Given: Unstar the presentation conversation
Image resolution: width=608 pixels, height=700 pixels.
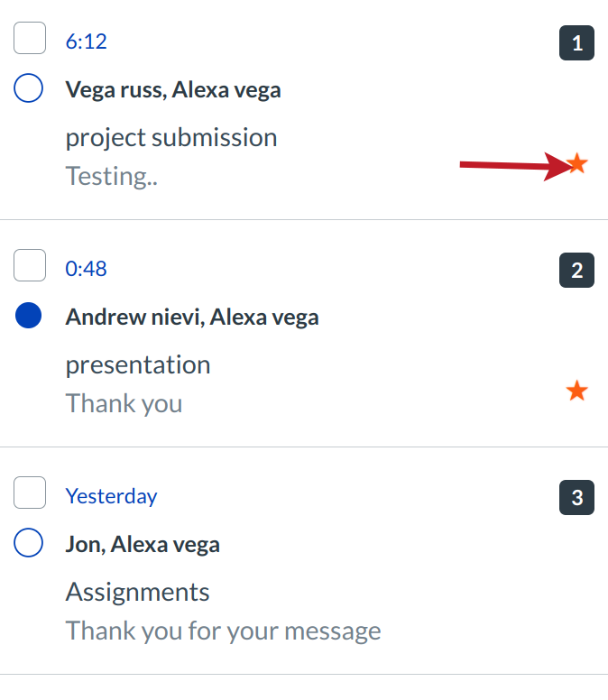Looking at the screenshot, I should (576, 391).
